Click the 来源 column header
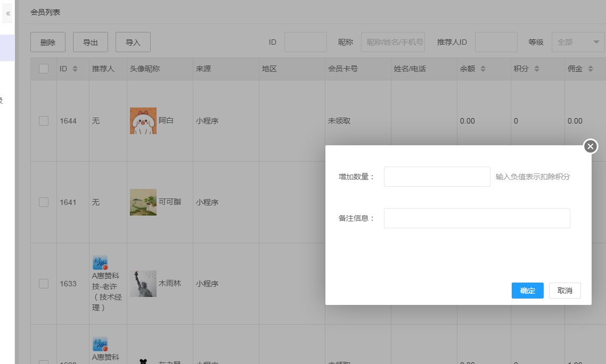The width and height of the screenshot is (606, 364). point(203,69)
